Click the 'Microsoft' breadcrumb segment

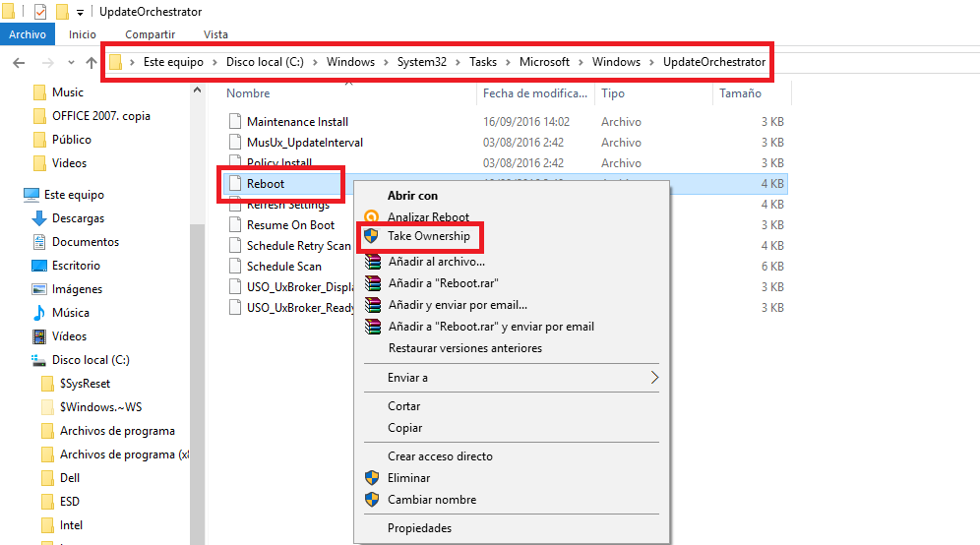pyautogui.click(x=544, y=62)
